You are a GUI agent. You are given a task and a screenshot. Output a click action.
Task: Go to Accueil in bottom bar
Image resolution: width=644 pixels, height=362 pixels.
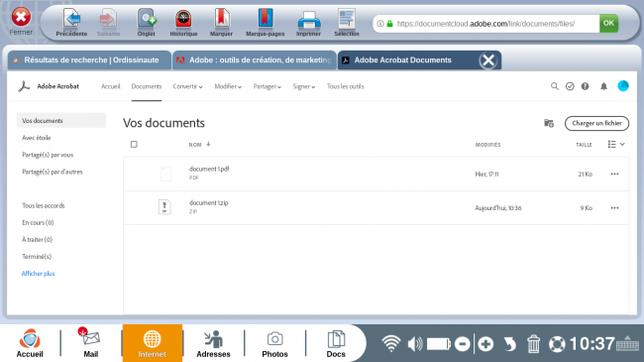[x=30, y=343]
